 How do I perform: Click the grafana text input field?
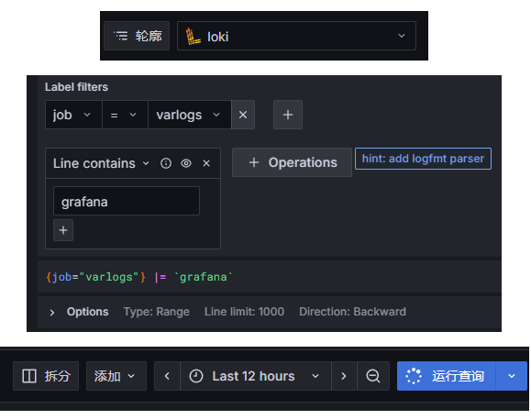click(127, 201)
